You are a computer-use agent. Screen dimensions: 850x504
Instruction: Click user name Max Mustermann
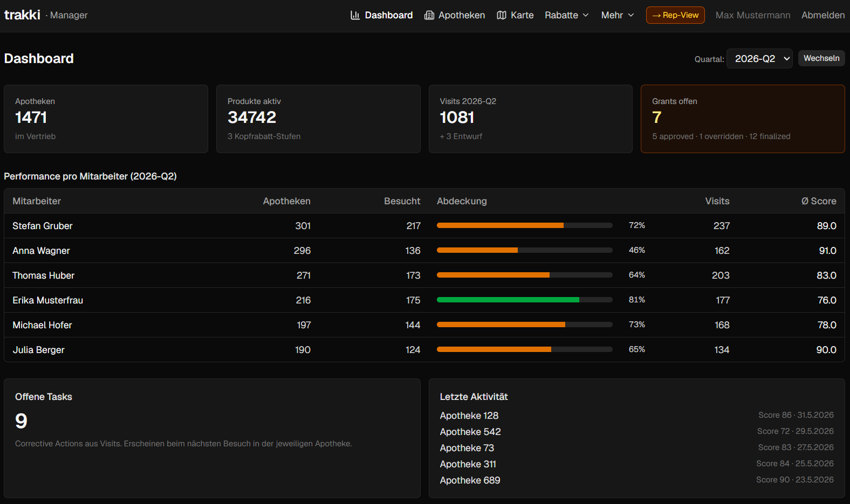click(x=753, y=15)
